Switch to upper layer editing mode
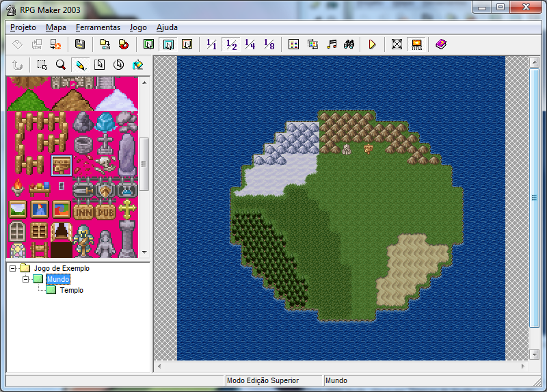547x392 pixels. [x=168, y=44]
